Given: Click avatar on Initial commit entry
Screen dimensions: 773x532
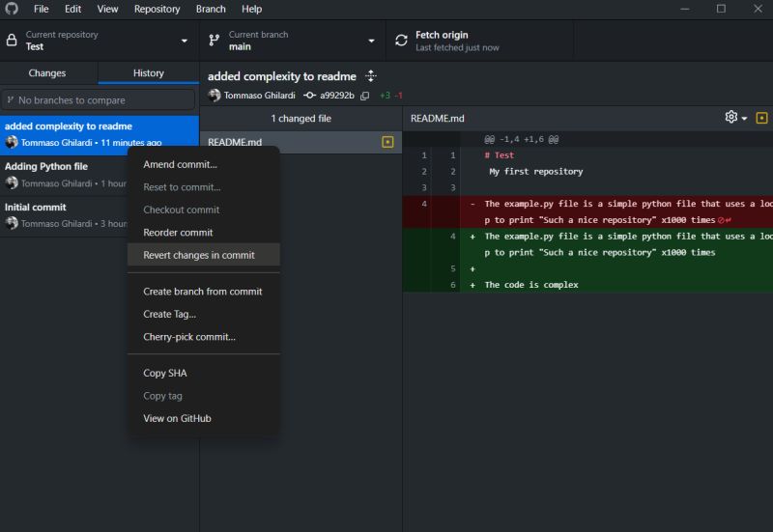Looking at the screenshot, I should [x=12, y=223].
